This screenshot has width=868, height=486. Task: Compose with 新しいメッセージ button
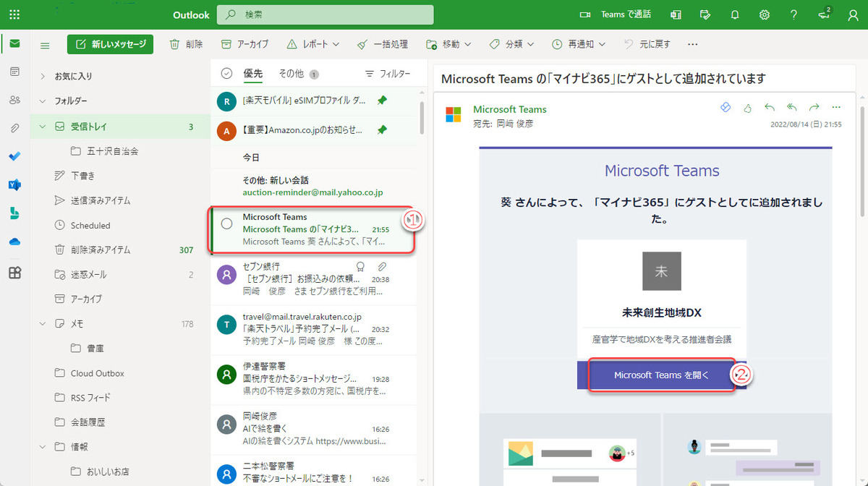(111, 44)
